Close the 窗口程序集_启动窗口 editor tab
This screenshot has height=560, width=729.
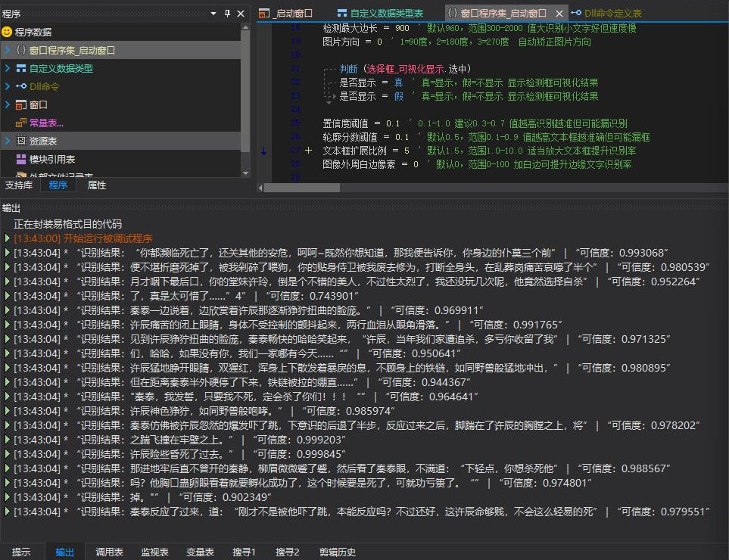pos(559,14)
